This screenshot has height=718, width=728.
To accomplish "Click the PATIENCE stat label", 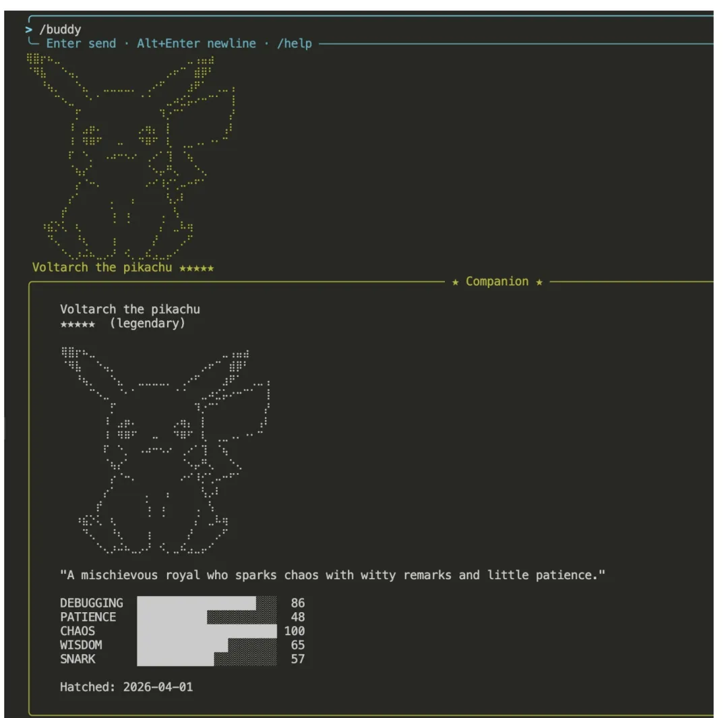I will coord(88,617).
